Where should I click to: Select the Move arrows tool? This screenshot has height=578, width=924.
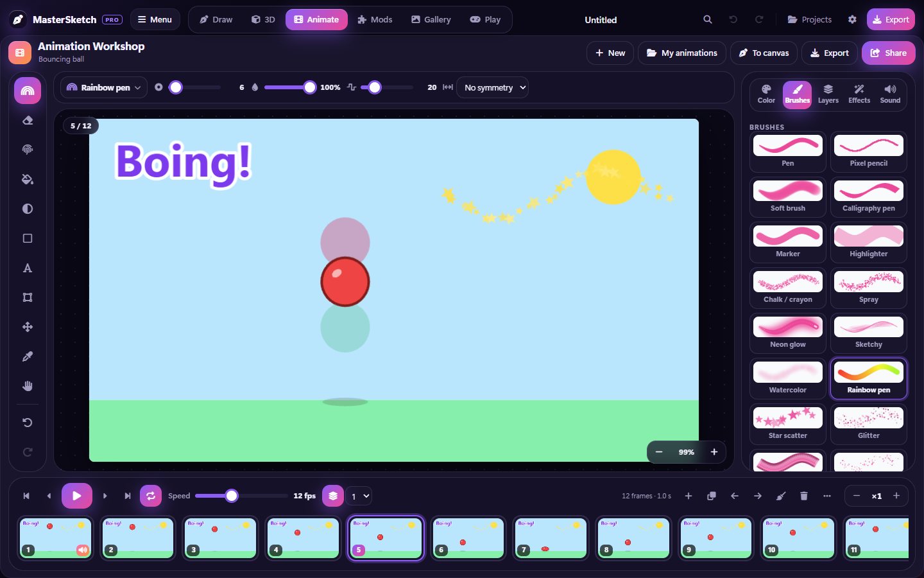click(x=28, y=327)
